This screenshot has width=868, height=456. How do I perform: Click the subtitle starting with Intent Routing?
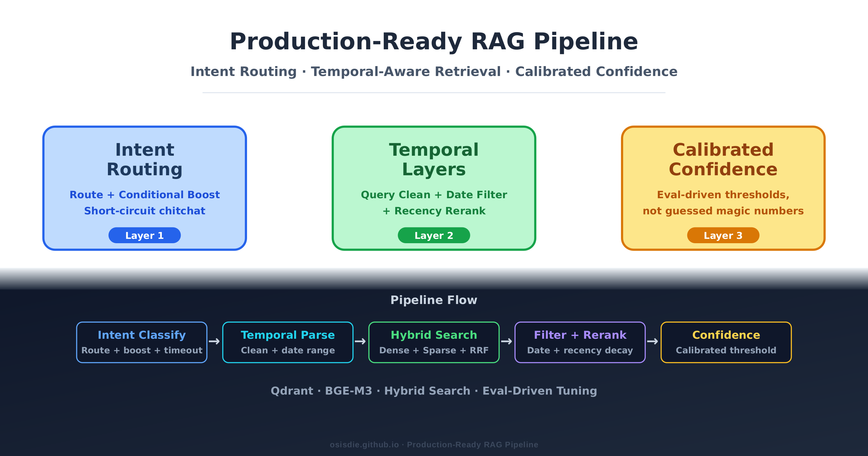(434, 72)
